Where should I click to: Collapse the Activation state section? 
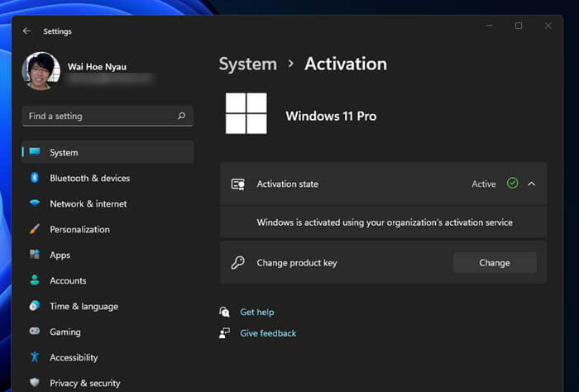[x=532, y=184]
